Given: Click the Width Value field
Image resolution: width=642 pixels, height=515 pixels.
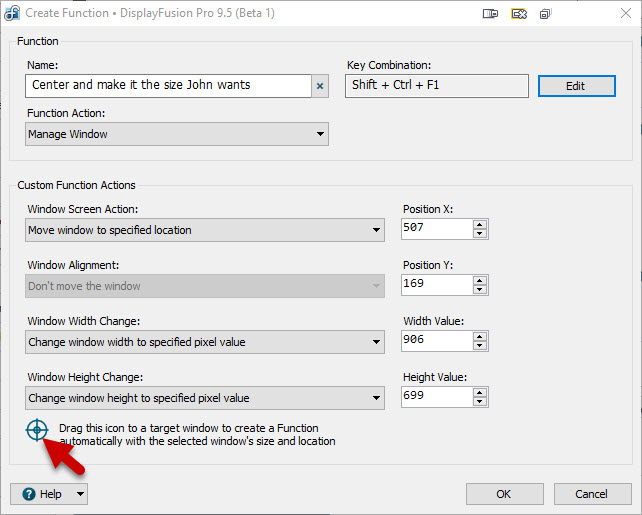Looking at the screenshot, I should coord(437,341).
